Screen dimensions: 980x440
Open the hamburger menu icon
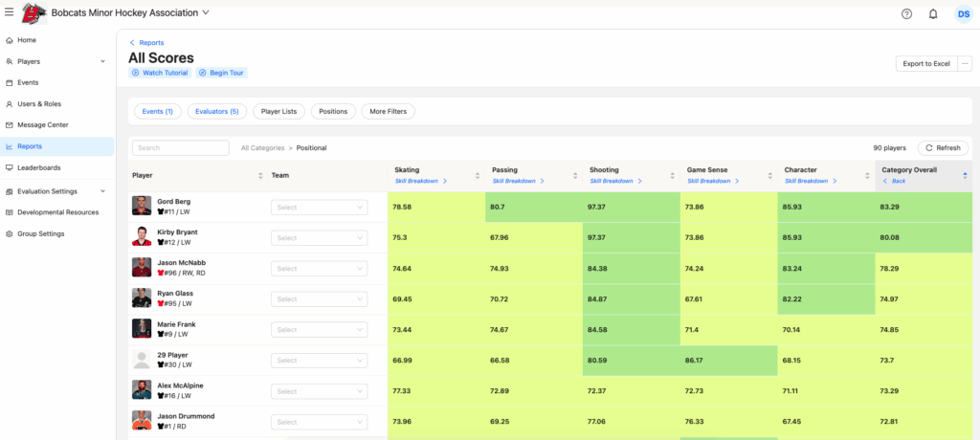(9, 12)
